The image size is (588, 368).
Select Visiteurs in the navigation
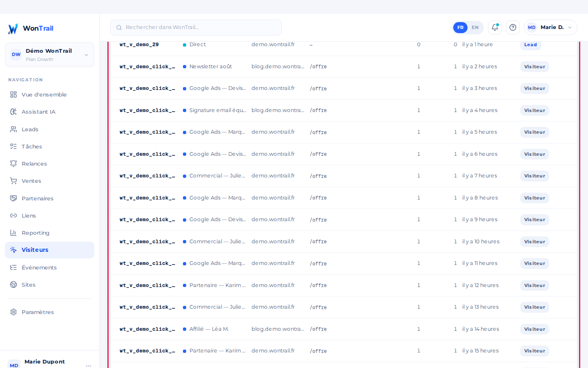(49, 250)
